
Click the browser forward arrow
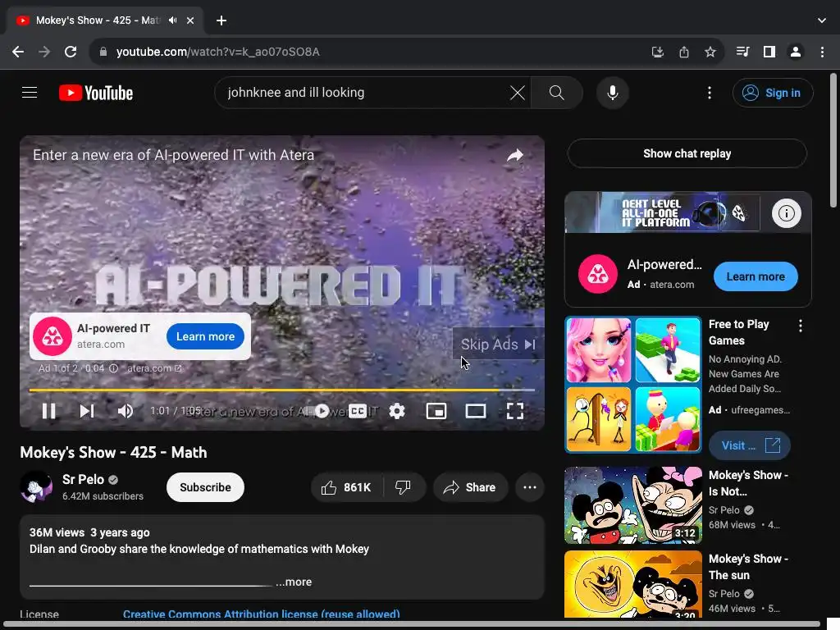pos(44,52)
